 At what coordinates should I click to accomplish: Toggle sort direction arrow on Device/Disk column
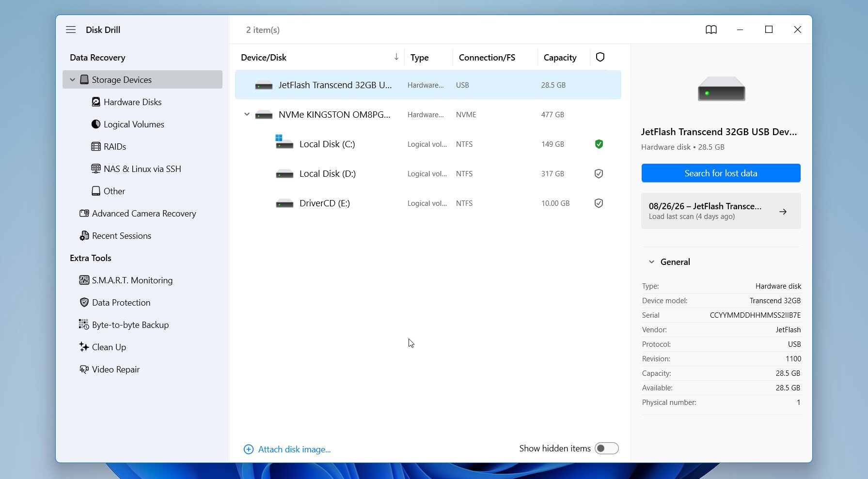(396, 57)
